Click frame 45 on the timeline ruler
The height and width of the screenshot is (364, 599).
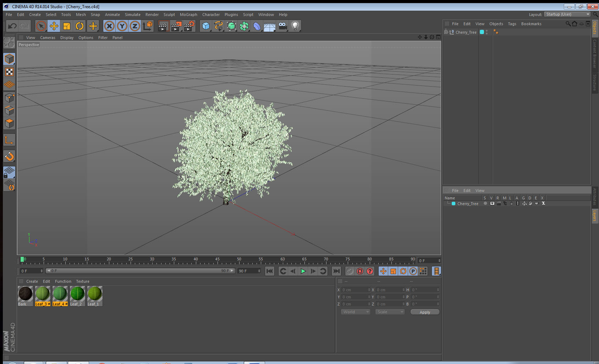point(218,259)
